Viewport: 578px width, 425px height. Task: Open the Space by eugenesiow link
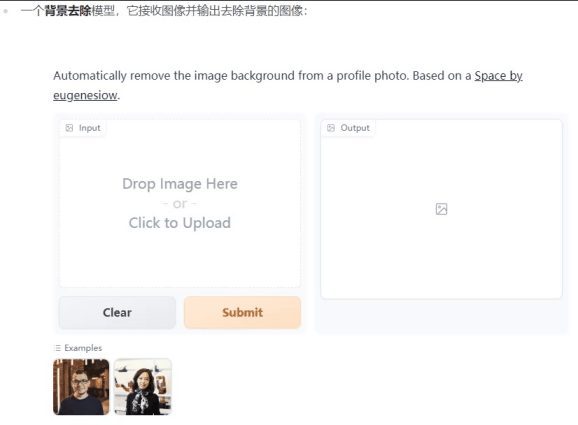498,76
